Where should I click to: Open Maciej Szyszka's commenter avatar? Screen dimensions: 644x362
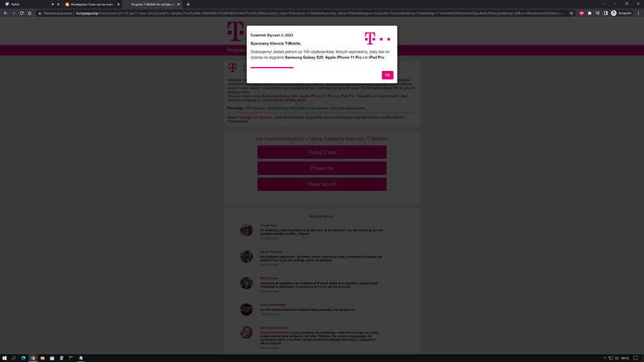246,256
